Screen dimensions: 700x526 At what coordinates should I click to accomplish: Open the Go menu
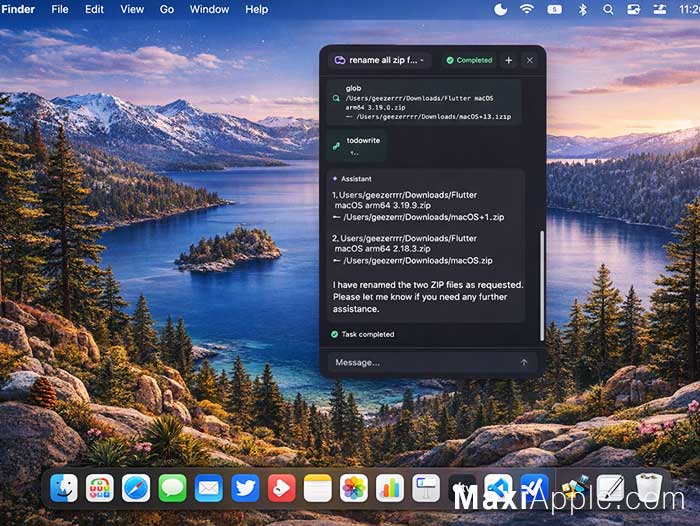pyautogui.click(x=167, y=9)
